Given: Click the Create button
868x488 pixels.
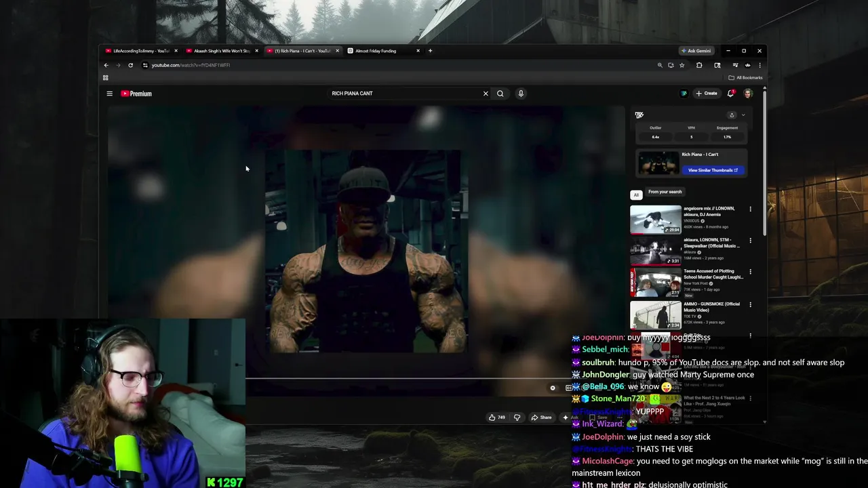Looking at the screenshot, I should coord(706,94).
